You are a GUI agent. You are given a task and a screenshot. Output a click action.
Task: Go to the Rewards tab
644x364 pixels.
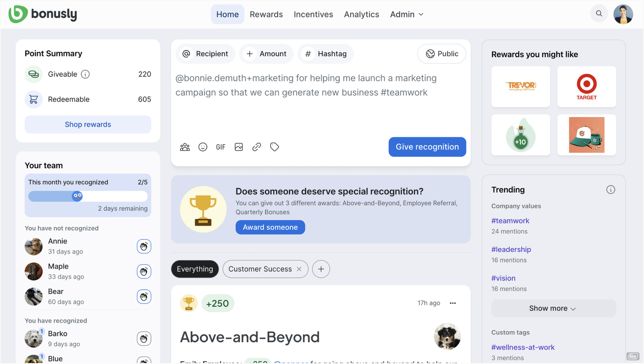[266, 14]
